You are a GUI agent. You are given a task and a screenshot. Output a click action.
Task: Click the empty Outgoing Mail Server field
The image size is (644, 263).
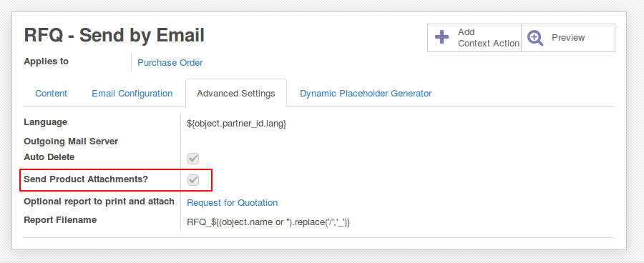coord(398,142)
